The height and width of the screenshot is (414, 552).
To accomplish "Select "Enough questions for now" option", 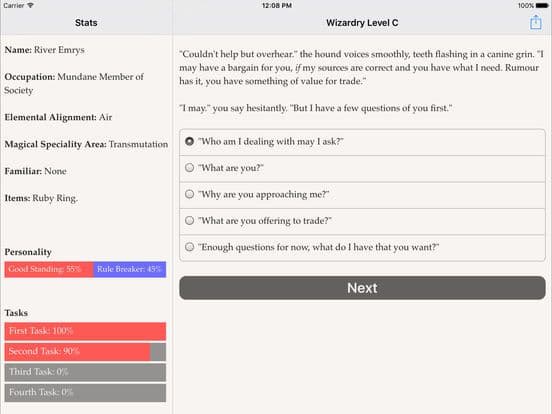I will (362, 248).
